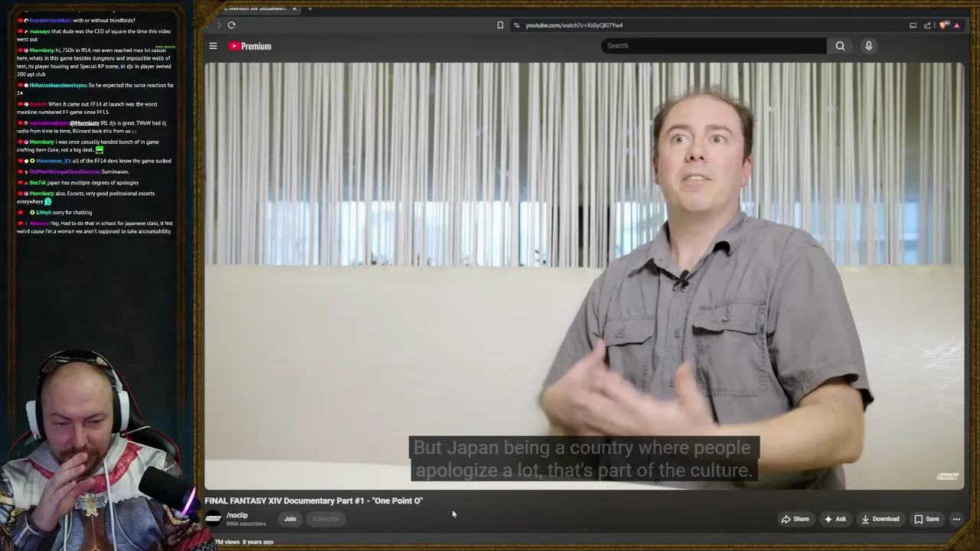Viewport: 980px width, 551px height.
Task: Go forward in browser history
Action: click(218, 25)
